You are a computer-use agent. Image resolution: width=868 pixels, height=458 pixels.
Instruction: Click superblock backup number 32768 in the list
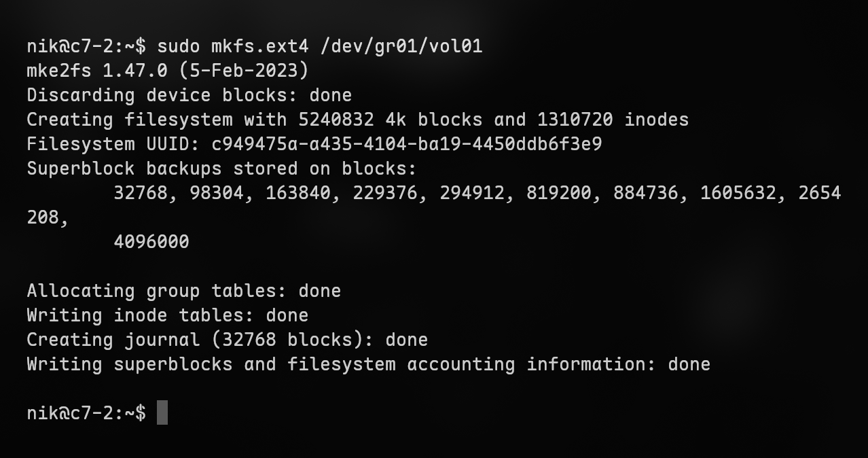click(140, 193)
